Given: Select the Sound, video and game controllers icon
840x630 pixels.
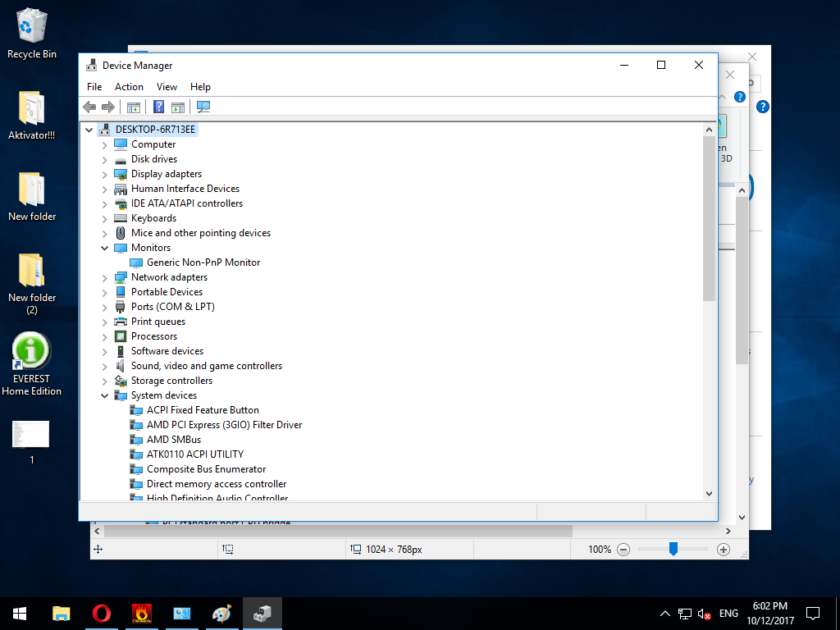Looking at the screenshot, I should (121, 366).
